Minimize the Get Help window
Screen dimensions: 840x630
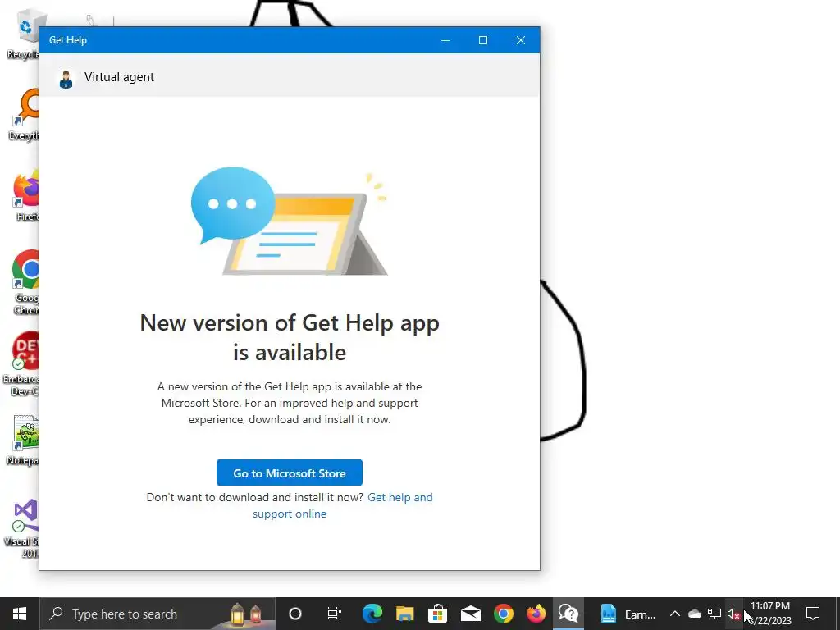445,40
